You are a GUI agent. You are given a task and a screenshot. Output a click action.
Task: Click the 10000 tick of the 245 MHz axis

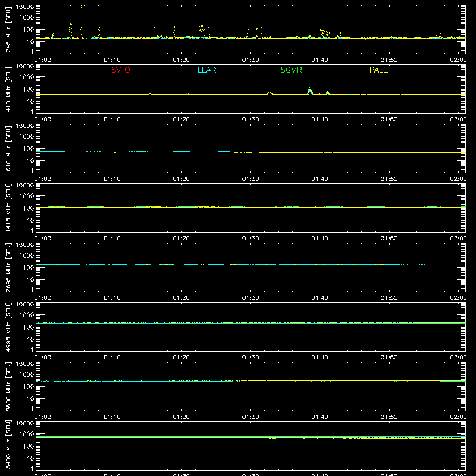pos(25,7)
